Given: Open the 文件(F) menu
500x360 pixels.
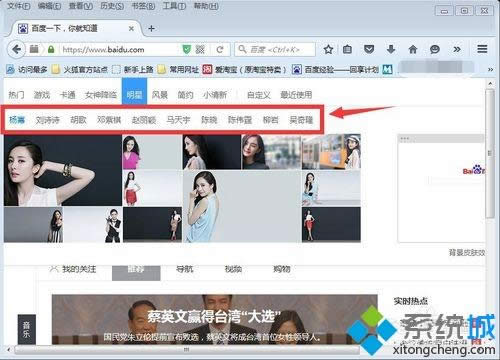Looking at the screenshot, I should [x=18, y=6].
